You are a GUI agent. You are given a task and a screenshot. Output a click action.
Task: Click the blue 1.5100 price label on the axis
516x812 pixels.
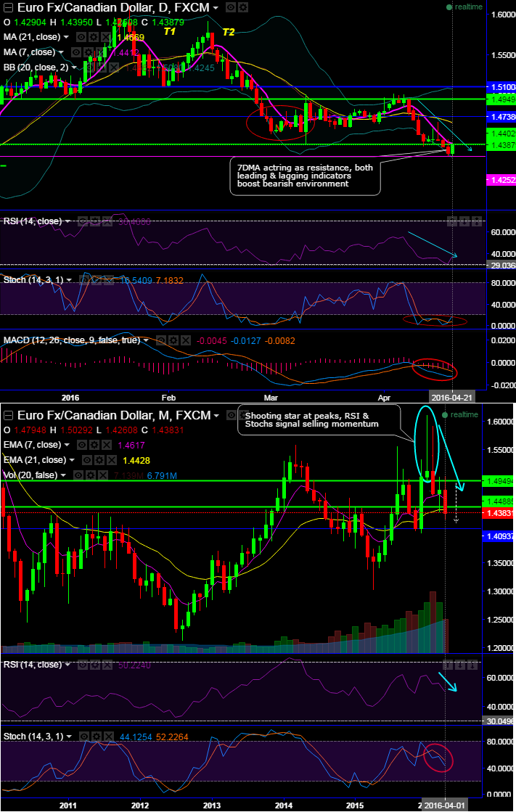pos(501,87)
